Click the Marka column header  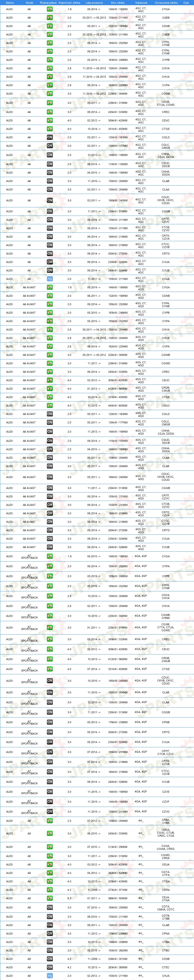[9, 3]
